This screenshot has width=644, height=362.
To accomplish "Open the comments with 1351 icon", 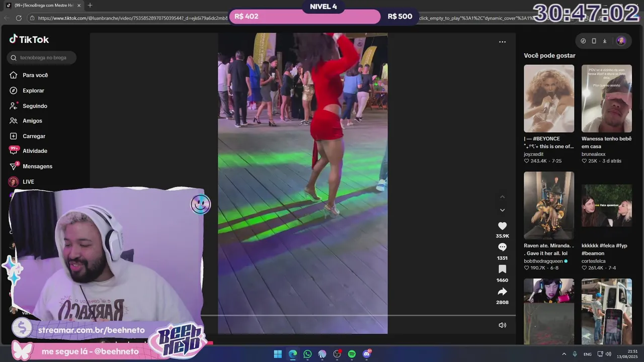I will coord(502,247).
